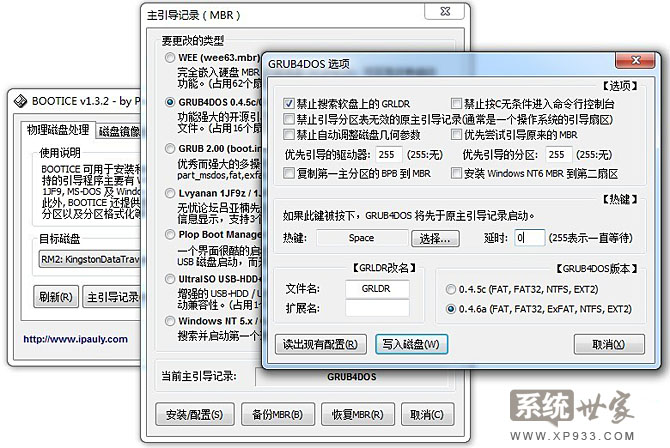This screenshot has width=670, height=448.
Task: Uncheck 禁止搜索软盘上的 GRLDR checkbox
Action: pyautogui.click(x=288, y=103)
